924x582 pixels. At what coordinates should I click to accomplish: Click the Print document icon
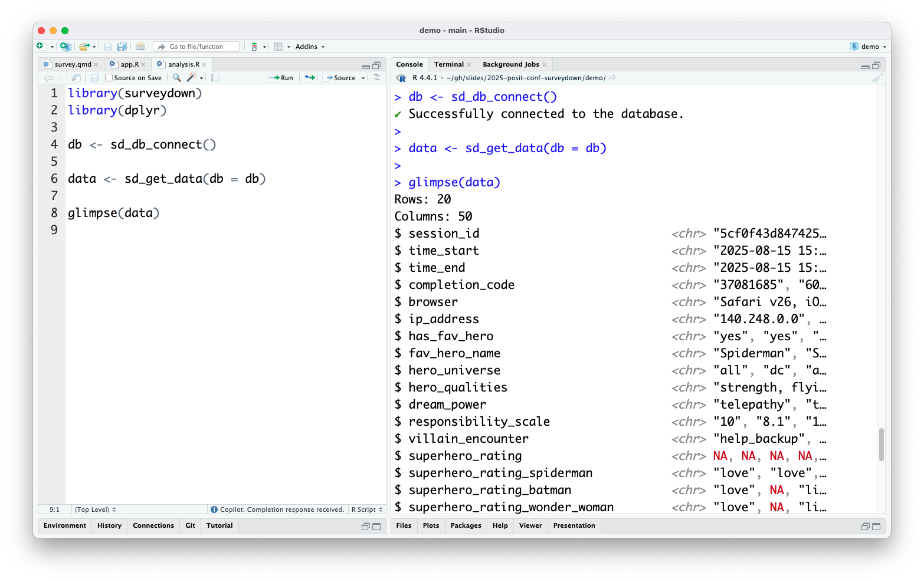point(140,47)
